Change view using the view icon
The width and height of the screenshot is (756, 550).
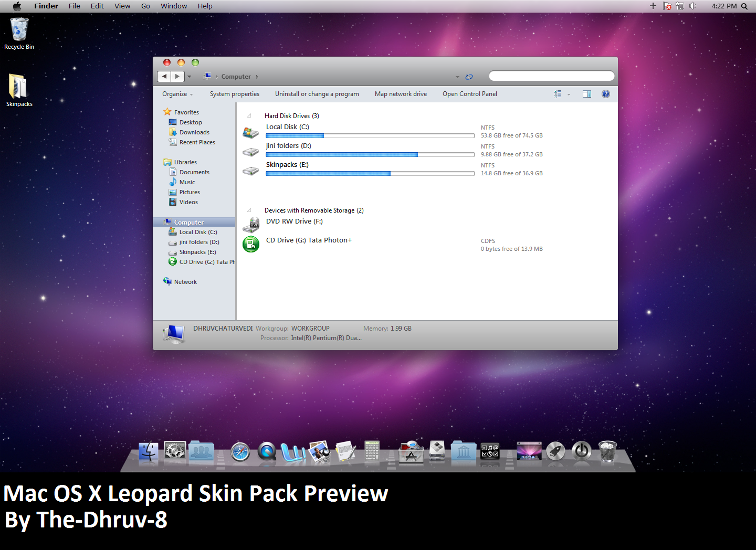point(558,94)
